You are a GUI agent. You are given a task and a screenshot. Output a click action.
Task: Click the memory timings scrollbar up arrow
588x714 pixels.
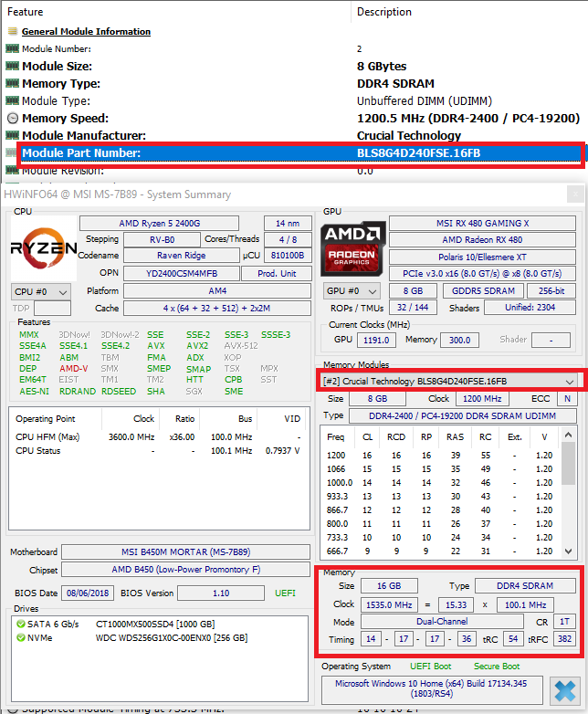569,435
